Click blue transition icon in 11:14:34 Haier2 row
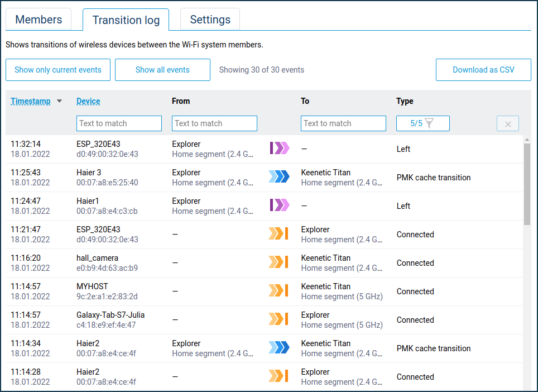This screenshot has height=392, width=538. pos(279,348)
